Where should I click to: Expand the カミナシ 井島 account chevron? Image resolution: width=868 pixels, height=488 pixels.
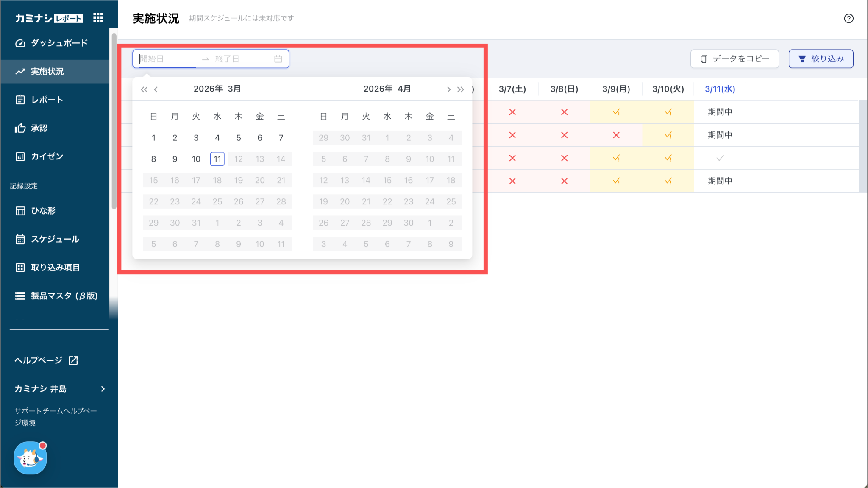coord(103,389)
